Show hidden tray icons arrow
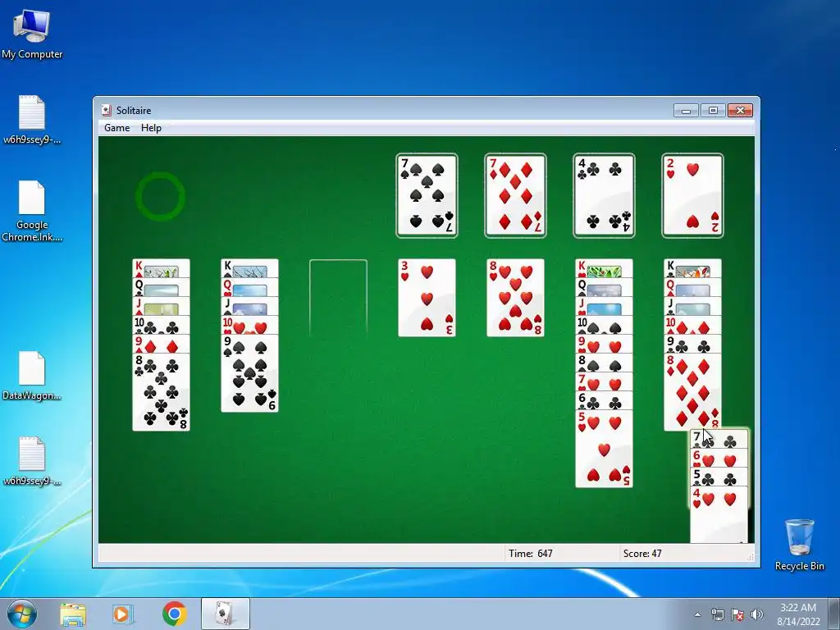The height and width of the screenshot is (630, 840). [x=697, y=614]
